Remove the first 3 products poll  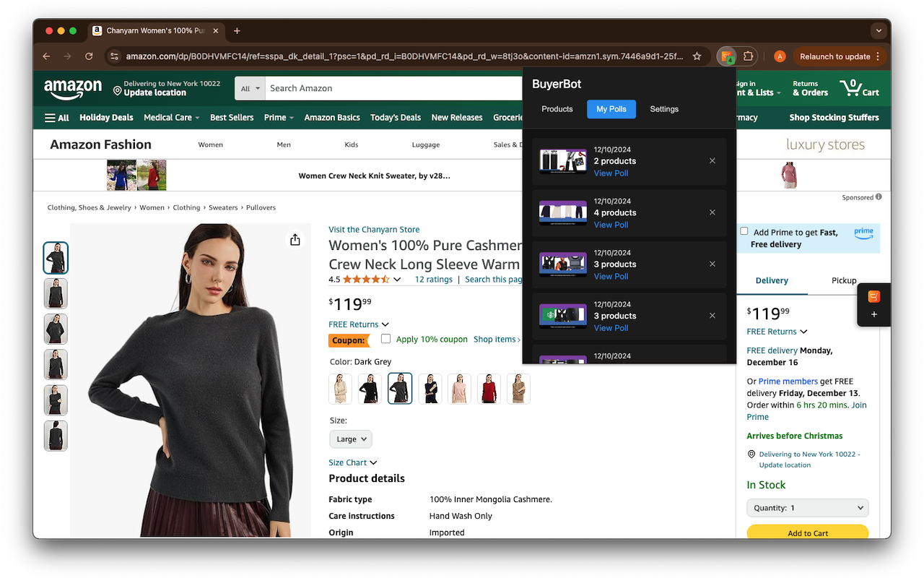coord(712,264)
